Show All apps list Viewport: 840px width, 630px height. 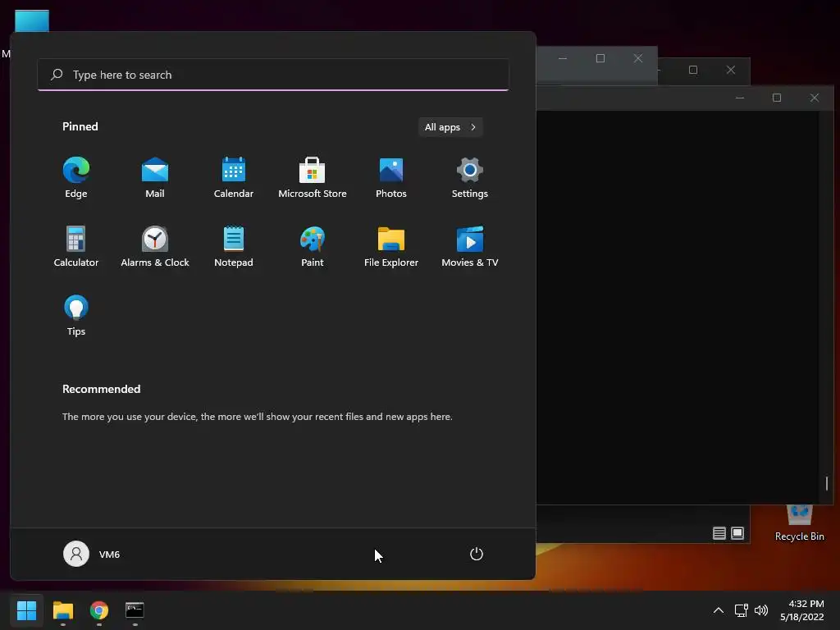(450, 127)
